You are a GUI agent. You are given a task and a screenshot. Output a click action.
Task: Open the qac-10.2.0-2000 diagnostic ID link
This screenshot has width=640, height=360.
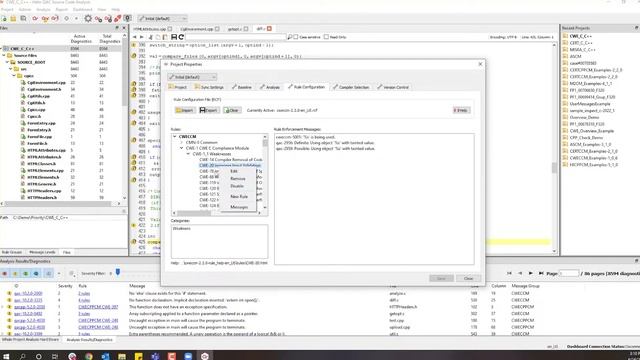(28, 293)
